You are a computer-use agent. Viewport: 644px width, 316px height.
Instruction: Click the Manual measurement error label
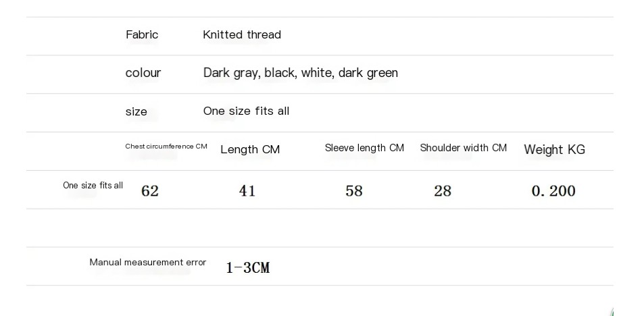click(x=148, y=262)
